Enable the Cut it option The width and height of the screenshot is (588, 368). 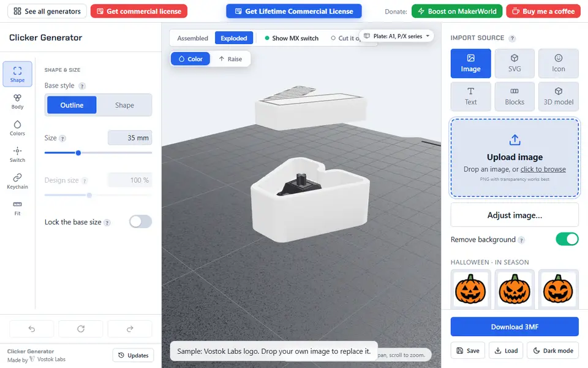[345, 38]
